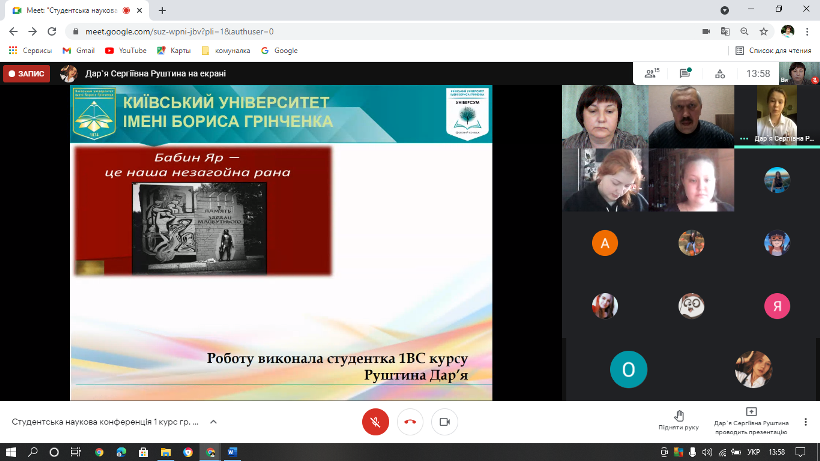The image size is (820, 461).
Task: Open the three-dot more options menu
Action: point(805,422)
